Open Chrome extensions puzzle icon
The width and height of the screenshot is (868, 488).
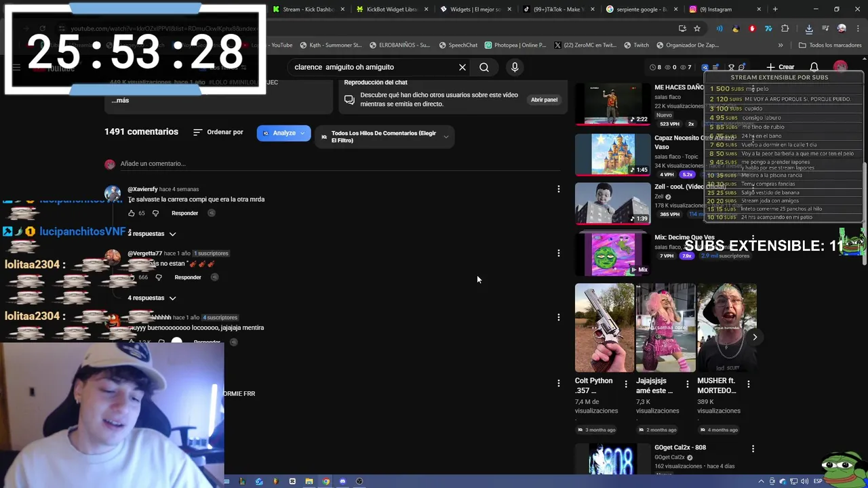[x=785, y=28]
